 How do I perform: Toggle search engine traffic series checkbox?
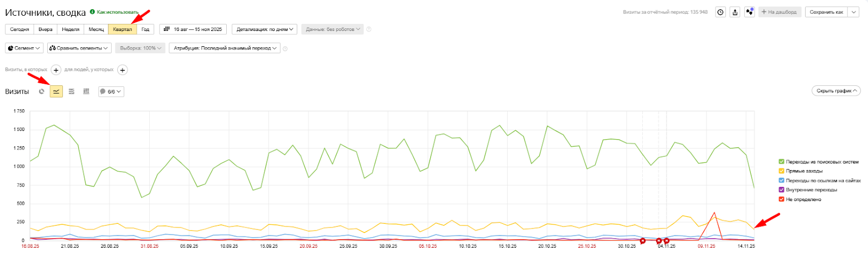point(782,161)
